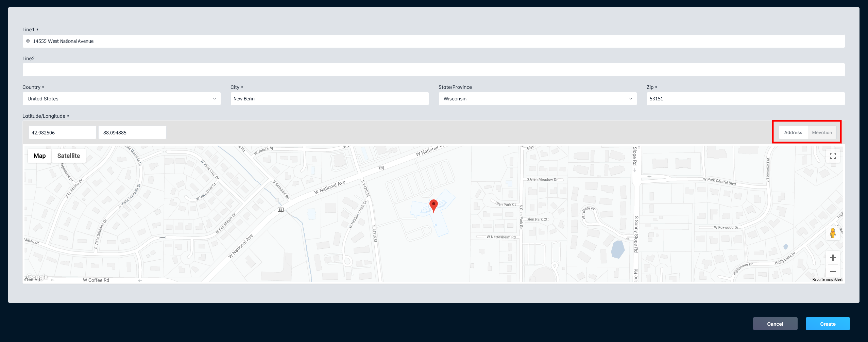The image size is (868, 342).
Task: Click the latitude field 42.982506
Action: click(x=63, y=133)
